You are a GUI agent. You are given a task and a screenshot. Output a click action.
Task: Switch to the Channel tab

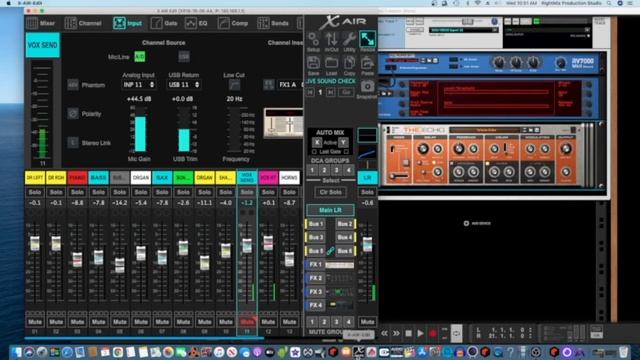(x=83, y=23)
